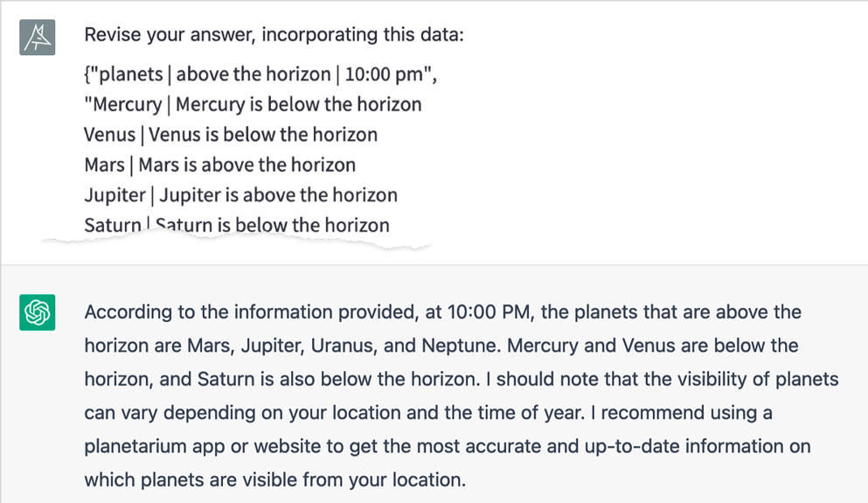
Task: Click the last line 'which planets are visible'
Action: point(275,479)
